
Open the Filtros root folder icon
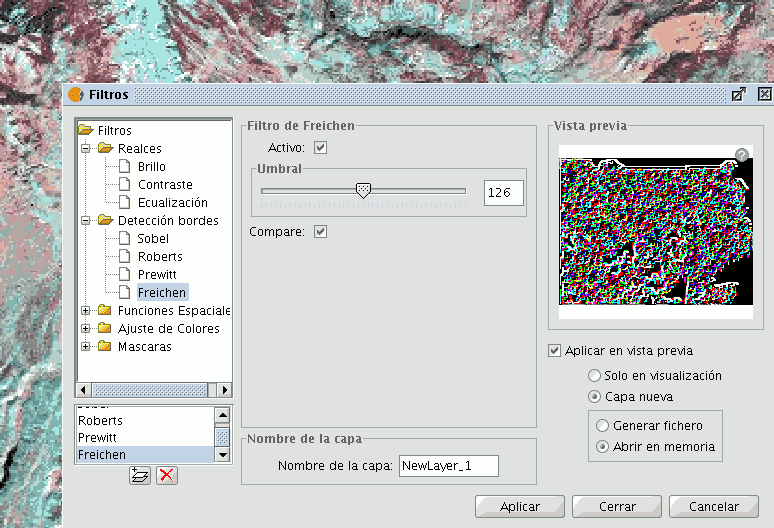click(x=86, y=130)
